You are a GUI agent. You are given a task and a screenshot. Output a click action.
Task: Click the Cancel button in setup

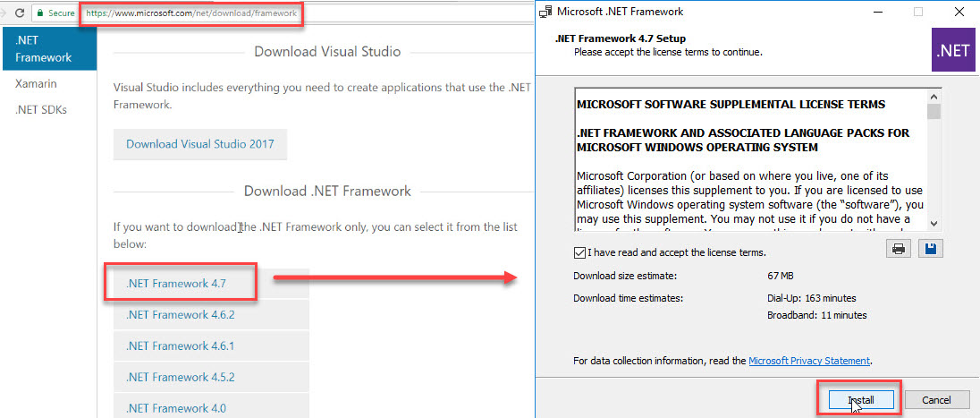[x=936, y=400]
